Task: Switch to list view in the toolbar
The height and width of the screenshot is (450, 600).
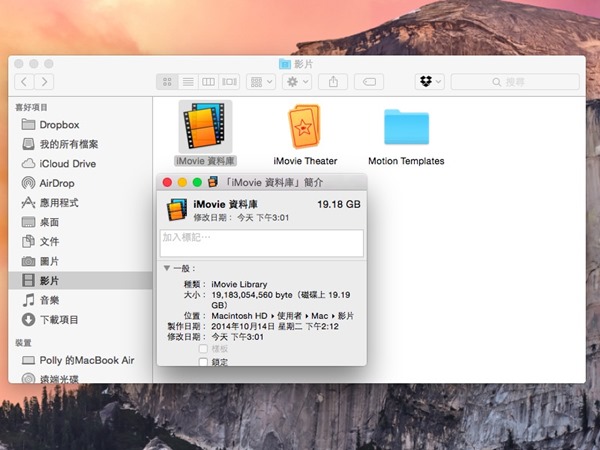Action: pyautogui.click(x=188, y=82)
